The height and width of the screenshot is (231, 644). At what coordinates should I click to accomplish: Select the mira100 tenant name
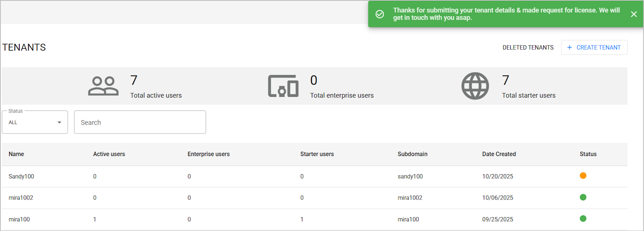pos(19,219)
